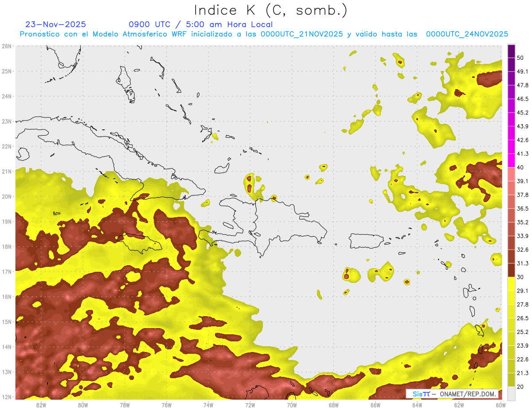This screenshot has width=532, height=411.
Task: Click the colorbar value '32.6'
Action: 522,250
